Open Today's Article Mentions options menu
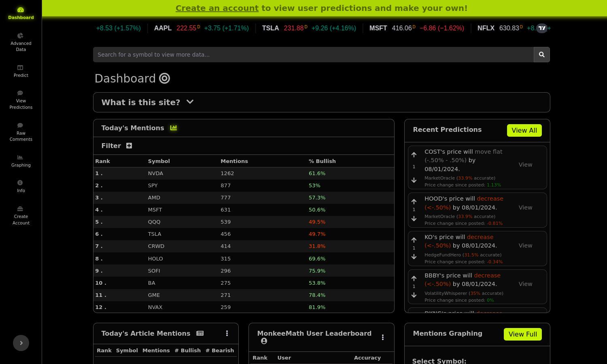 tap(227, 333)
